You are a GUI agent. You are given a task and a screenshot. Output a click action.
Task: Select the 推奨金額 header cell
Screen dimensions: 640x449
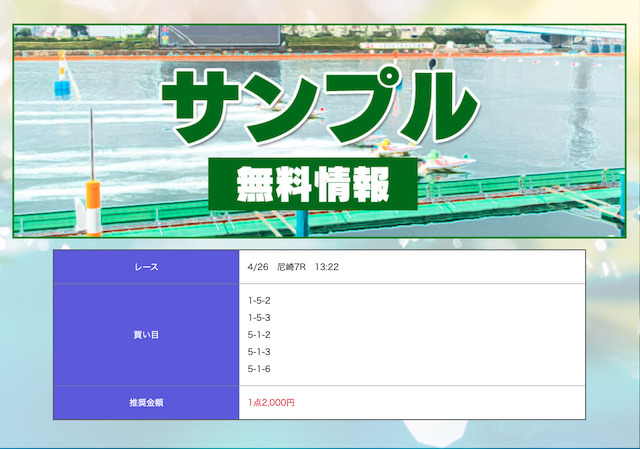pos(146,402)
